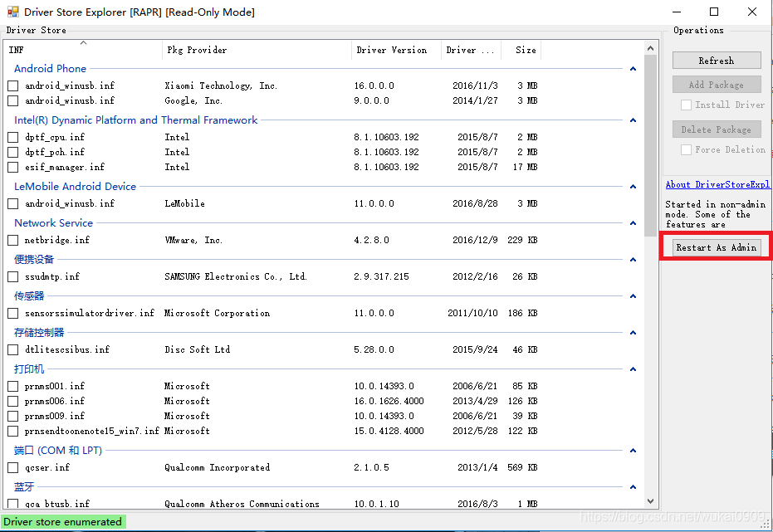773x532 pixels.
Task: Click the Add Package button
Action: 717,85
